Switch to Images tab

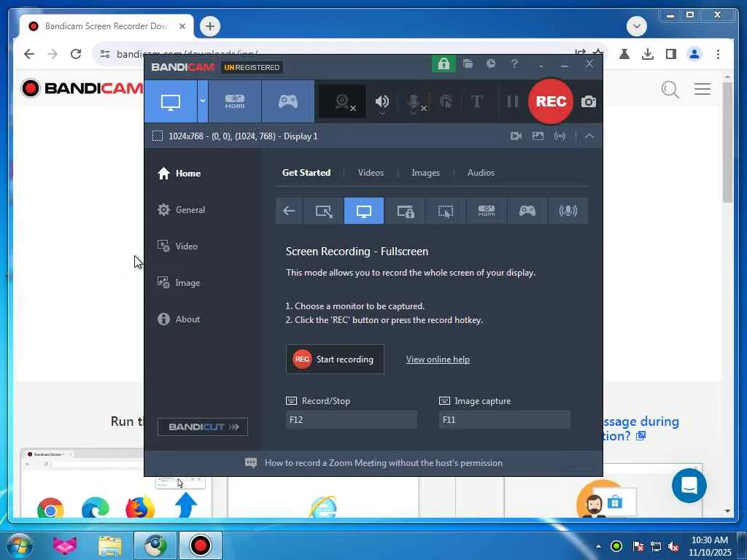[x=425, y=173]
